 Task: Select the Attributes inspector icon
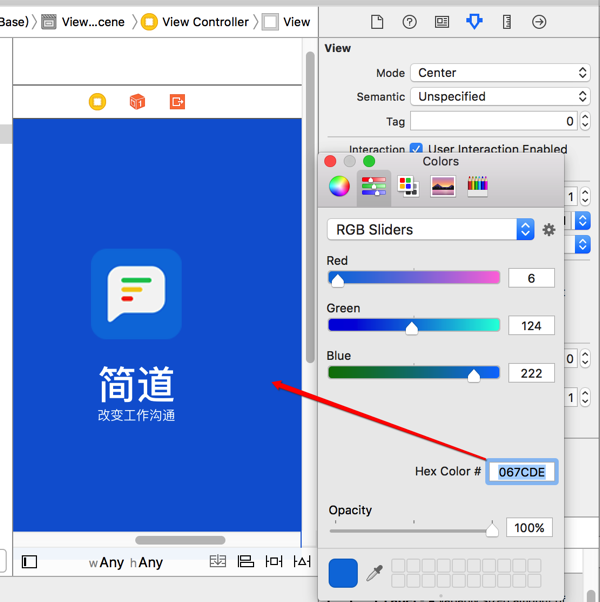[x=474, y=22]
